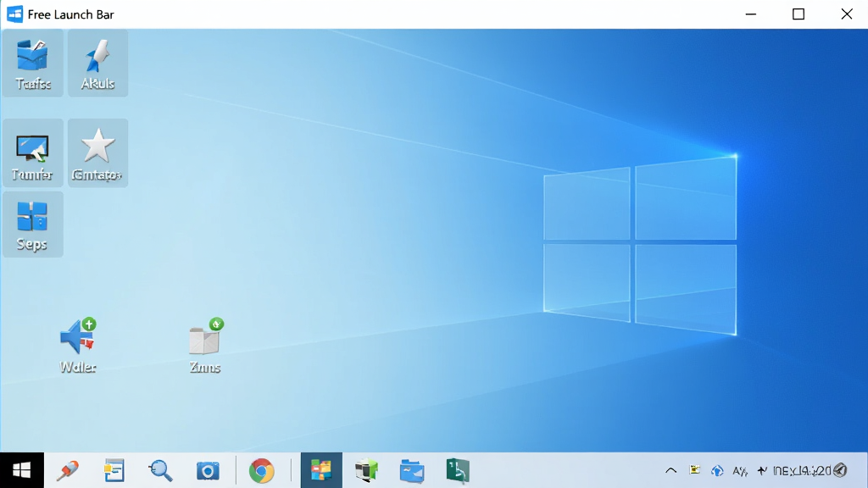Open the Windows Start menu
Image resolution: width=868 pixels, height=488 pixels.
point(21,470)
